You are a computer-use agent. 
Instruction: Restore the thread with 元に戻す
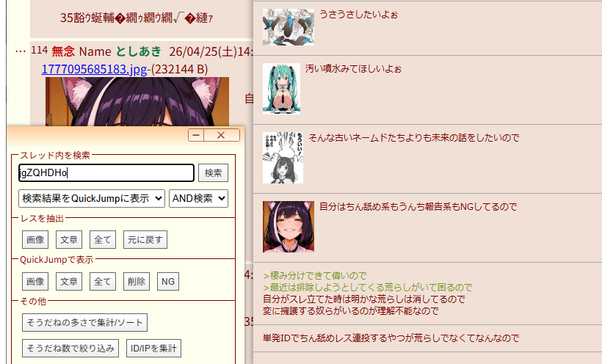point(145,239)
